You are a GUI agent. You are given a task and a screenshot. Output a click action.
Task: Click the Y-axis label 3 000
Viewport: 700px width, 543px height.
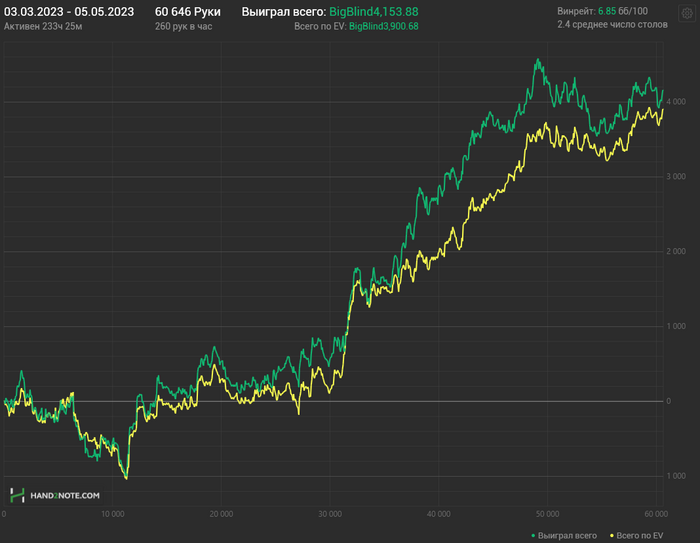click(676, 177)
